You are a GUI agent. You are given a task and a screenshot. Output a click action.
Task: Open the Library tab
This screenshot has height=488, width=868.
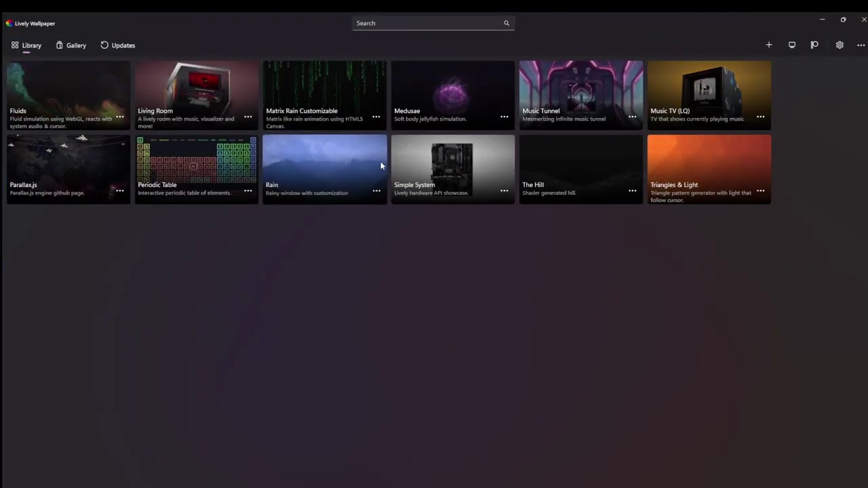pos(26,45)
